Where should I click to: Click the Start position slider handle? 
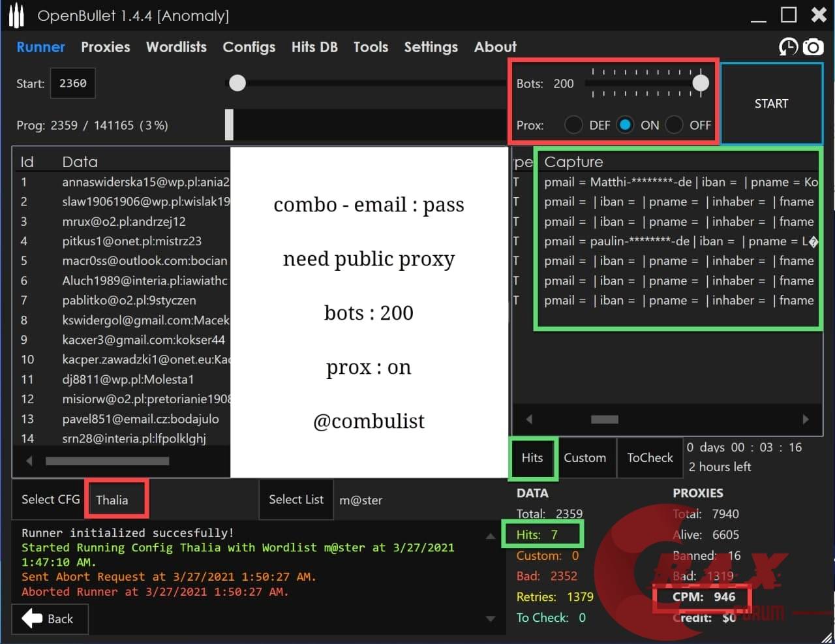(237, 83)
